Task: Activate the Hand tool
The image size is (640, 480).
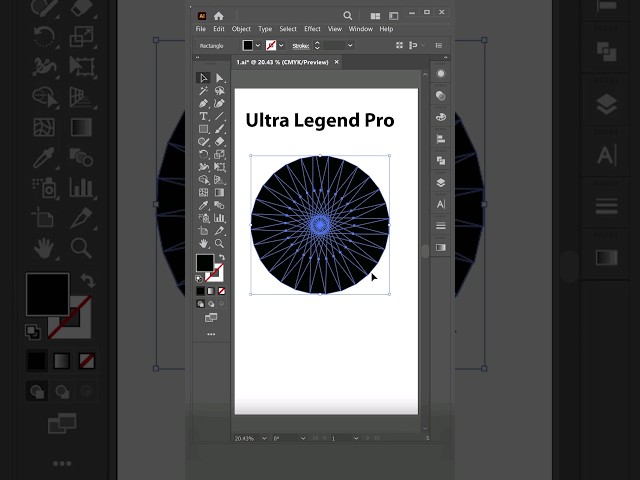Action: point(203,244)
